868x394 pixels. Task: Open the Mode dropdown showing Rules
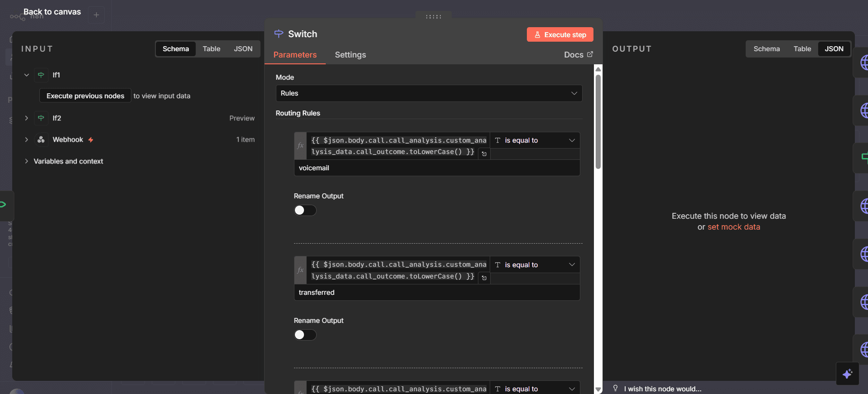click(429, 93)
